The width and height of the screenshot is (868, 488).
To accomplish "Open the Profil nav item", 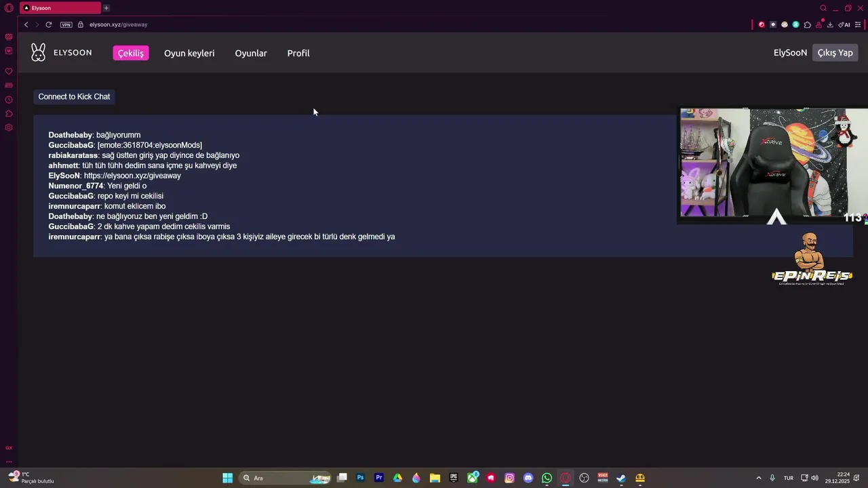I will click(298, 53).
